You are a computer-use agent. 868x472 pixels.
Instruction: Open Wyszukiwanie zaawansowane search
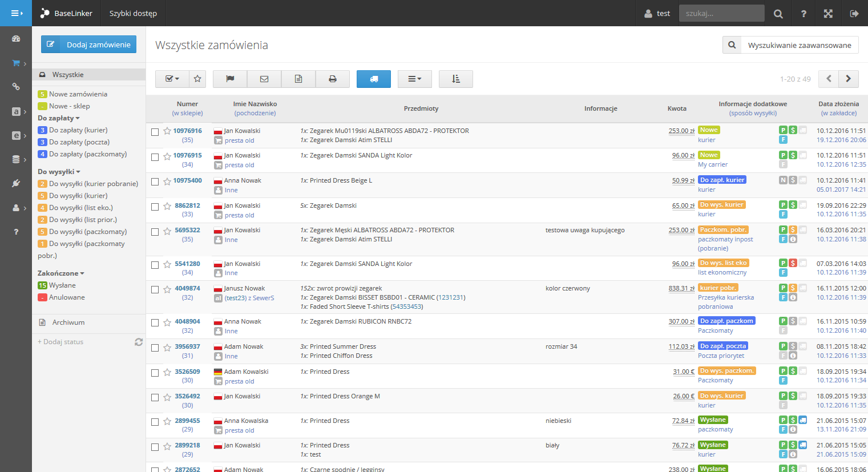click(790, 45)
